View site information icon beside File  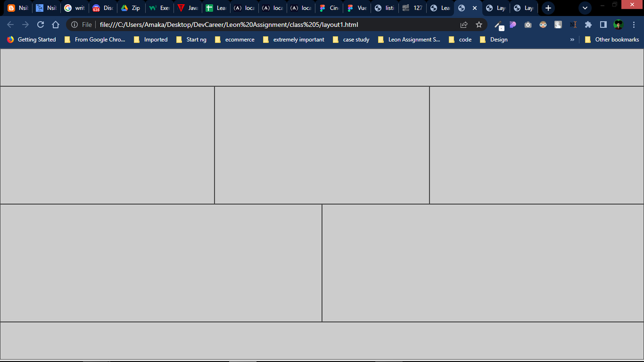(x=75, y=25)
